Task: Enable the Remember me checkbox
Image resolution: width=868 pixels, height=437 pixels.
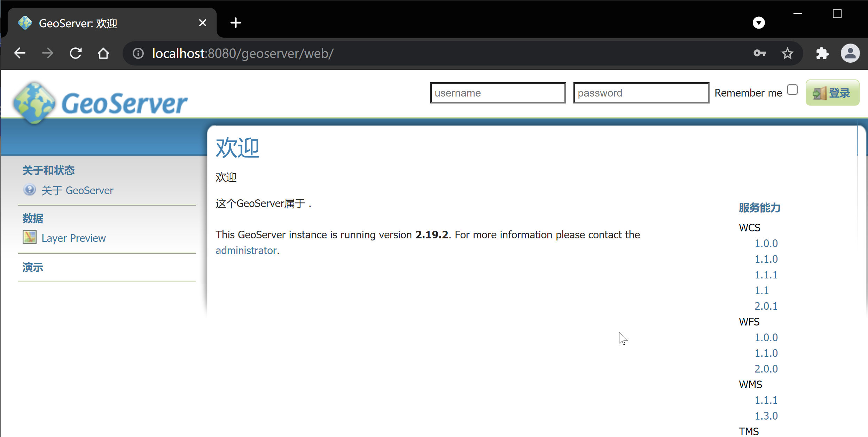Action: click(x=792, y=90)
